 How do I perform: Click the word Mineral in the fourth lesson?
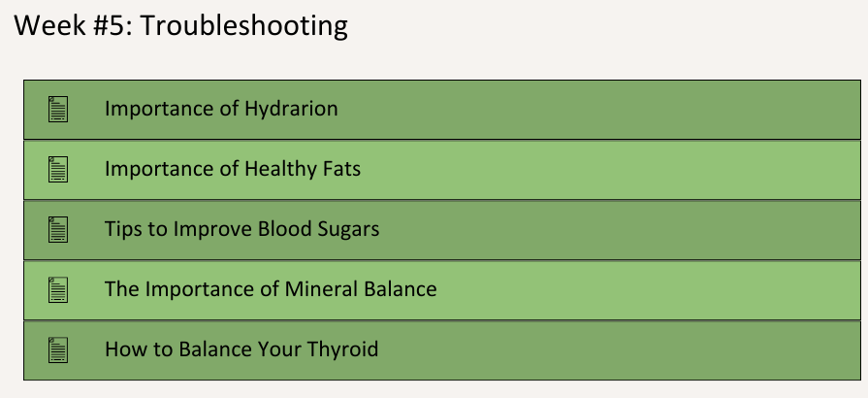[321, 289]
